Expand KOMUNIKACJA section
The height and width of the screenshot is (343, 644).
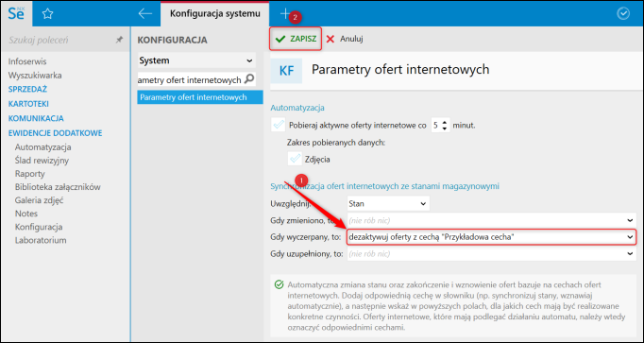coord(36,118)
